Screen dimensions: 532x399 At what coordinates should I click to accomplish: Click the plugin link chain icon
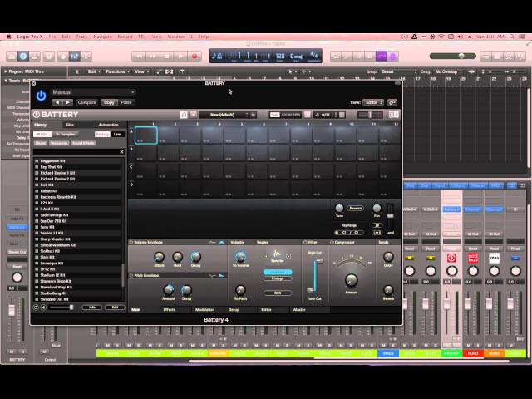392,102
